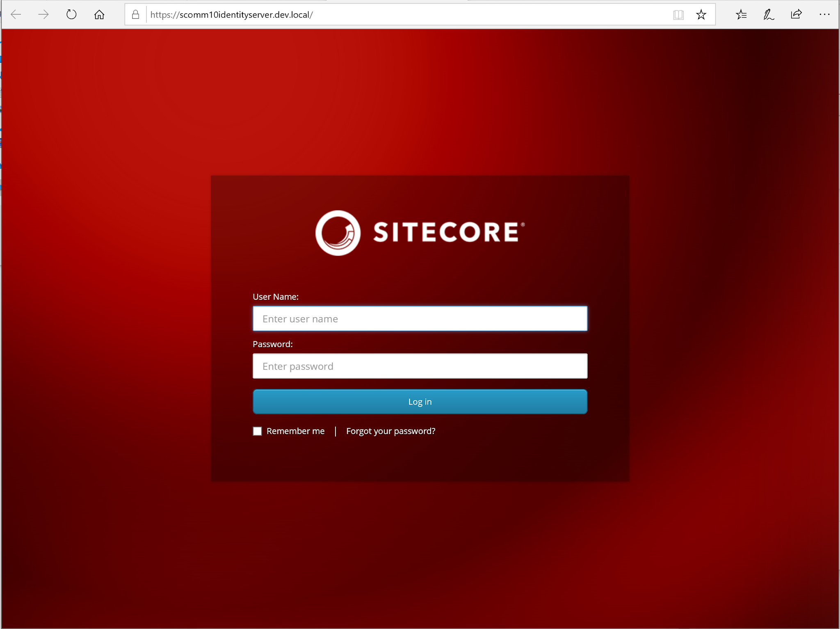Focus the User Name input field
The height and width of the screenshot is (629, 840).
pos(420,318)
